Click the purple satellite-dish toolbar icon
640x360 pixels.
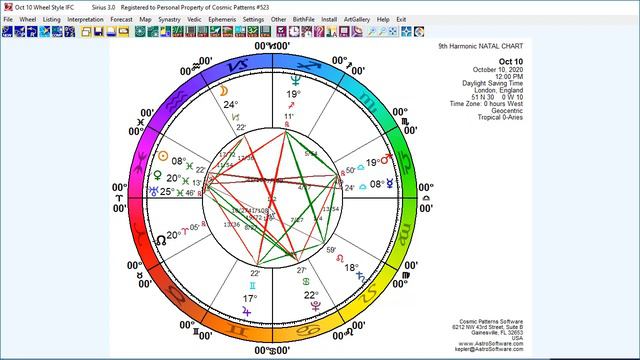[357, 31]
